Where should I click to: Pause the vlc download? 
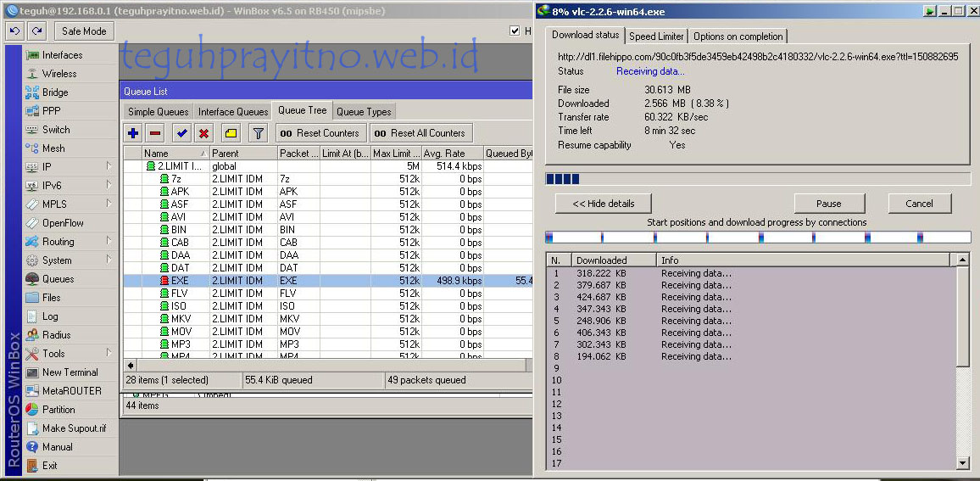click(x=829, y=204)
